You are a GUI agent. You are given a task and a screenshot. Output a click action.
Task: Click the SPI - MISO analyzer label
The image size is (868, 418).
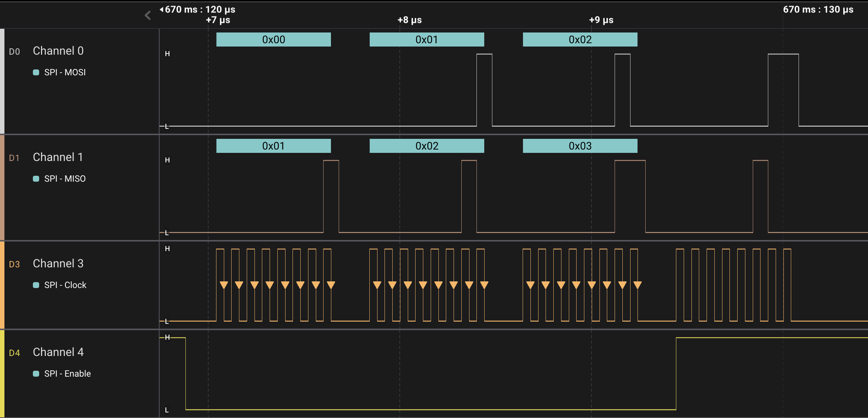pos(65,179)
